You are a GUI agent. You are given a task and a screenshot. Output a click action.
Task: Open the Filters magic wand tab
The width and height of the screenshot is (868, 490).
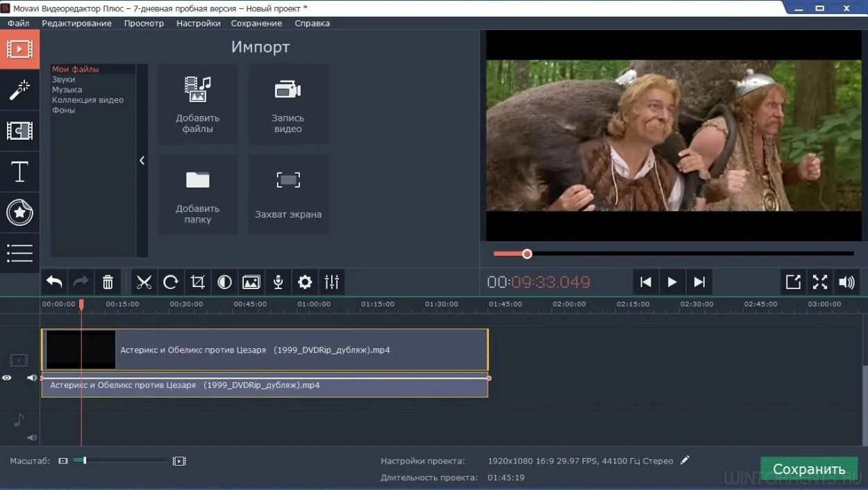tap(19, 90)
